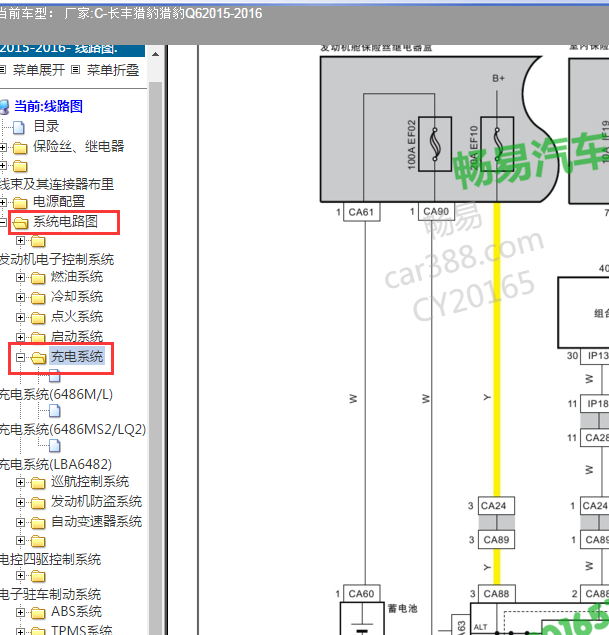This screenshot has height=635, width=609.
Task: Expand the 巡航控制系统 folder
Action: click(x=20, y=482)
